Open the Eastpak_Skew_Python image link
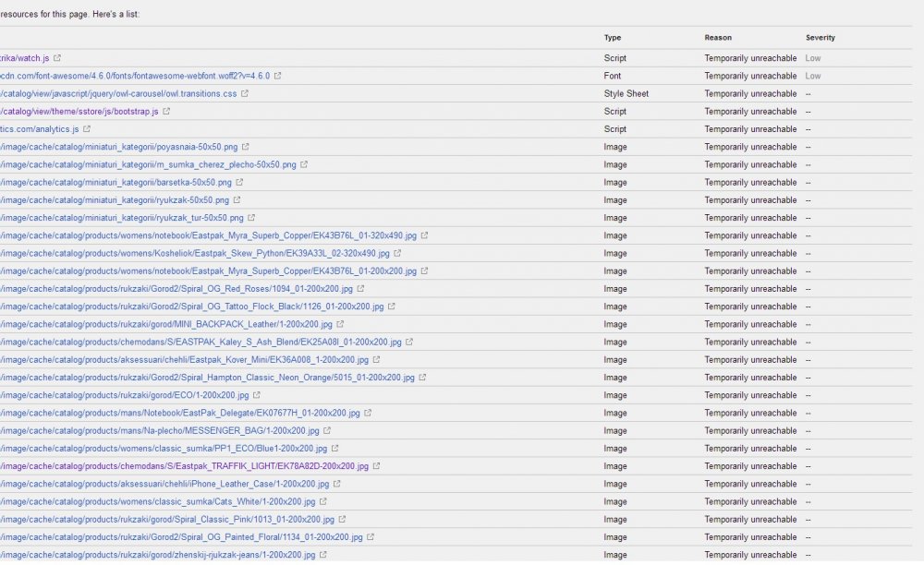Viewport: 924px width, 565px height. [194, 253]
